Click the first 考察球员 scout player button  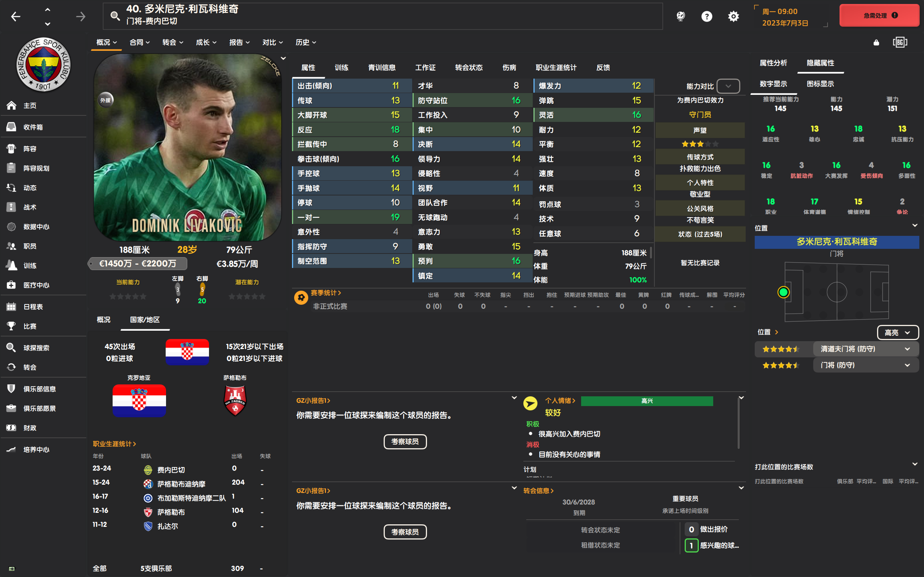click(405, 441)
